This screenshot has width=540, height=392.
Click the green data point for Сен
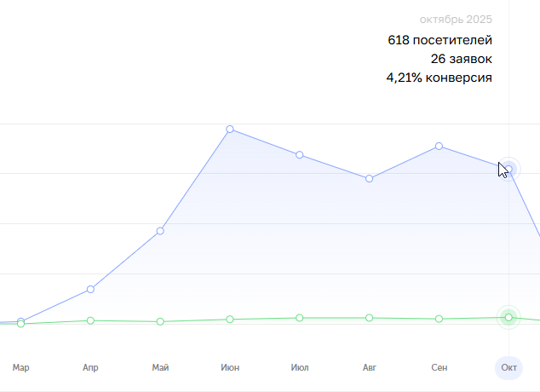pyautogui.click(x=439, y=319)
